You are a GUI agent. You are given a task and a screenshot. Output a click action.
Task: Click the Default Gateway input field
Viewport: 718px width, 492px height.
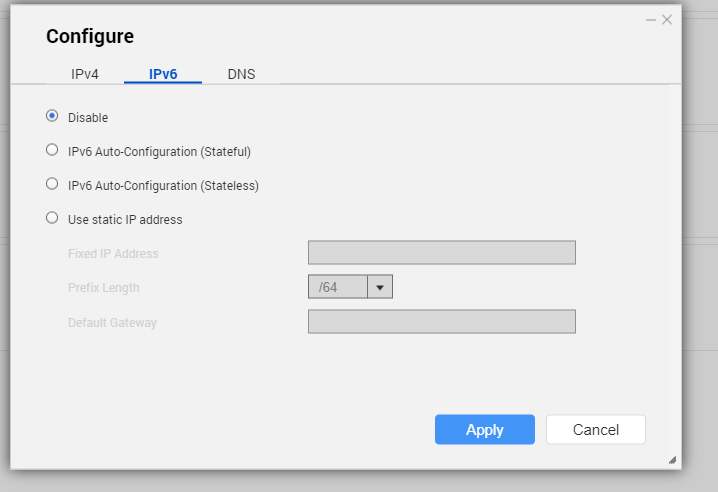pos(441,321)
